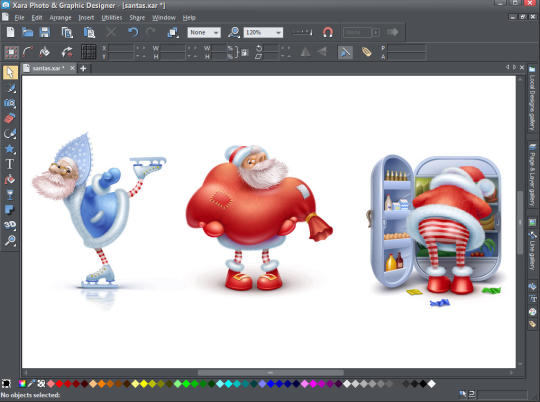
Task: Set no color with checkered swatch
Action: (x=41, y=383)
